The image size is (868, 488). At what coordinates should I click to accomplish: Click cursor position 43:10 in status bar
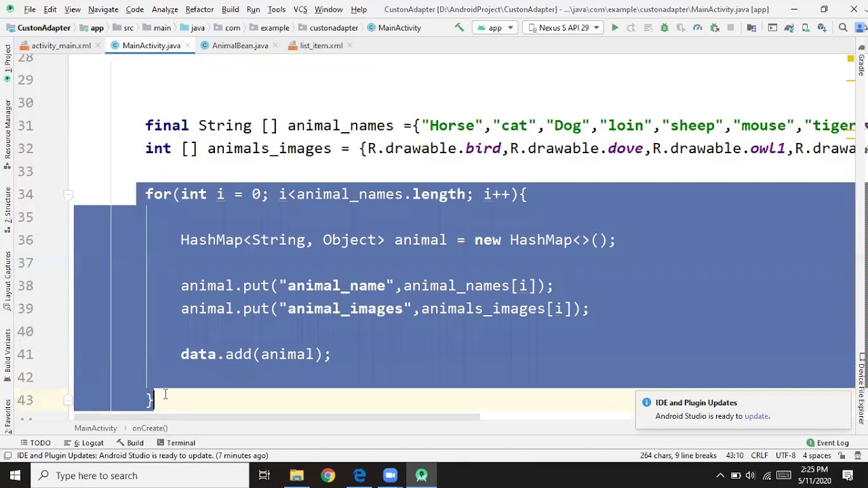click(x=734, y=455)
